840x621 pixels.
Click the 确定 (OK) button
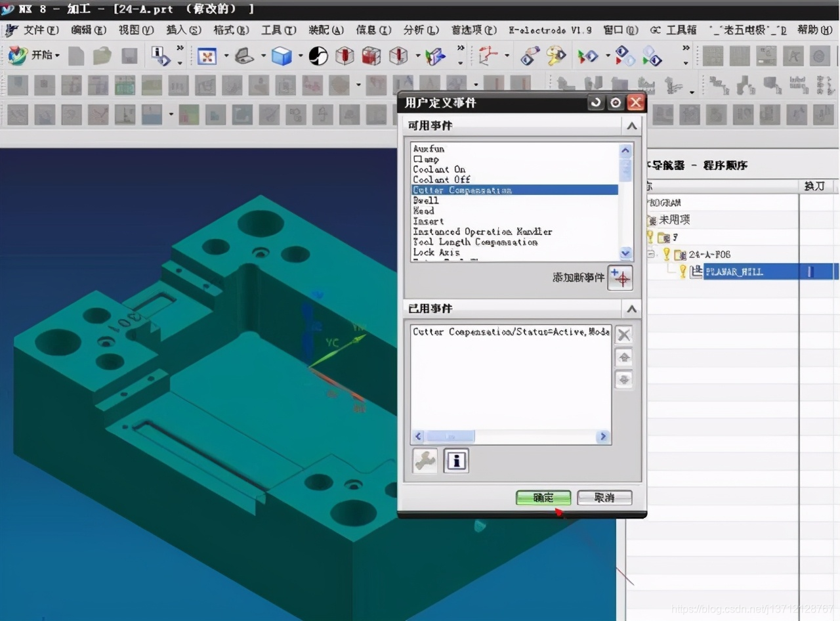coord(543,498)
